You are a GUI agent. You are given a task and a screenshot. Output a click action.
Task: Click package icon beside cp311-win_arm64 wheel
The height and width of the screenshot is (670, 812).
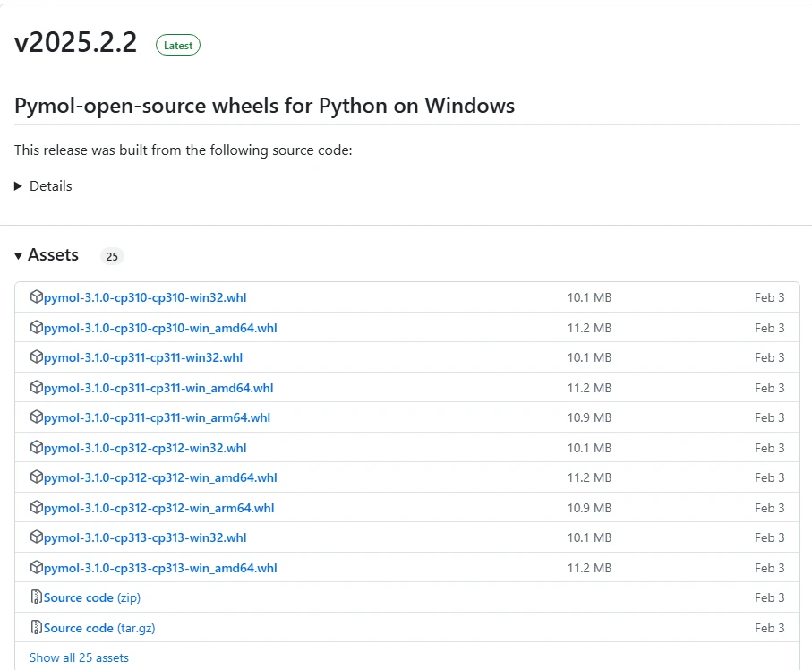click(37, 417)
